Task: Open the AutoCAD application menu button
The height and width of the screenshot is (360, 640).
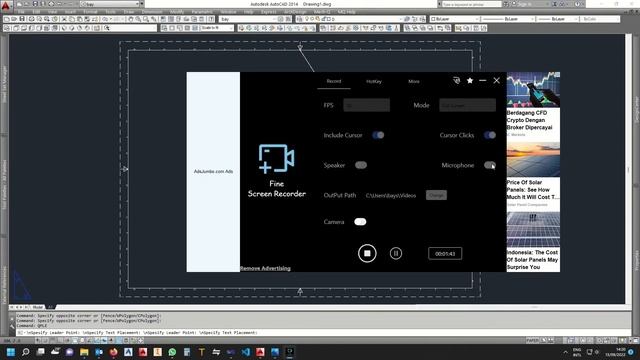Action: click(6, 6)
